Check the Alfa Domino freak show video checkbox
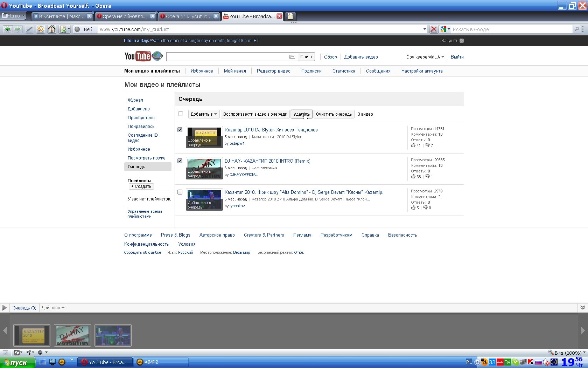This screenshot has height=368, width=588. (x=180, y=192)
